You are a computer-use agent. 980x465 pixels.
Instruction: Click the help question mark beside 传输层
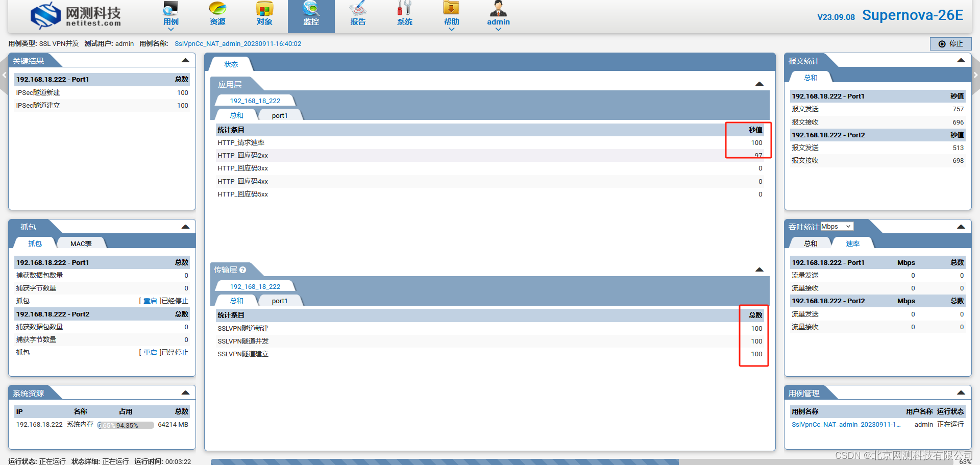(x=243, y=270)
